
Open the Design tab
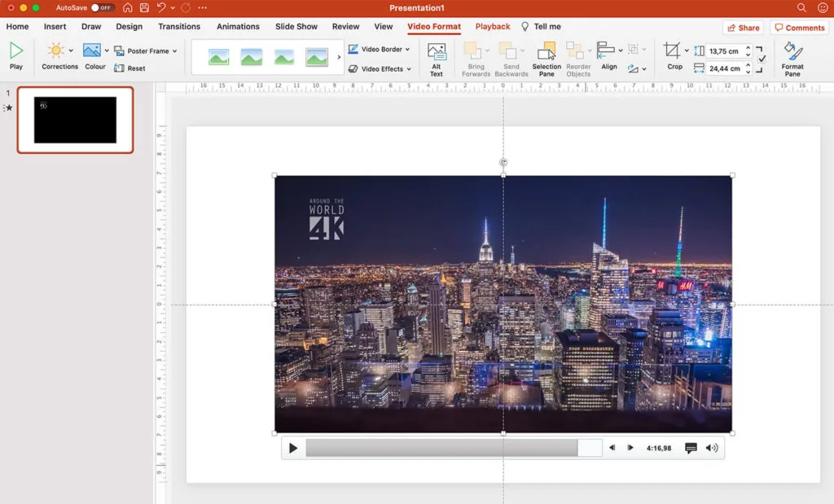[x=129, y=27]
